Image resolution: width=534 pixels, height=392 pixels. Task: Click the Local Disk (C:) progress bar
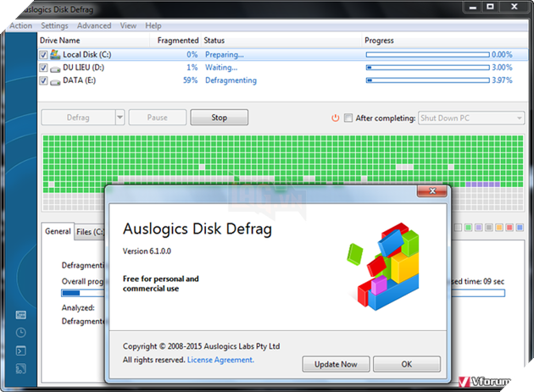pyautogui.click(x=428, y=55)
